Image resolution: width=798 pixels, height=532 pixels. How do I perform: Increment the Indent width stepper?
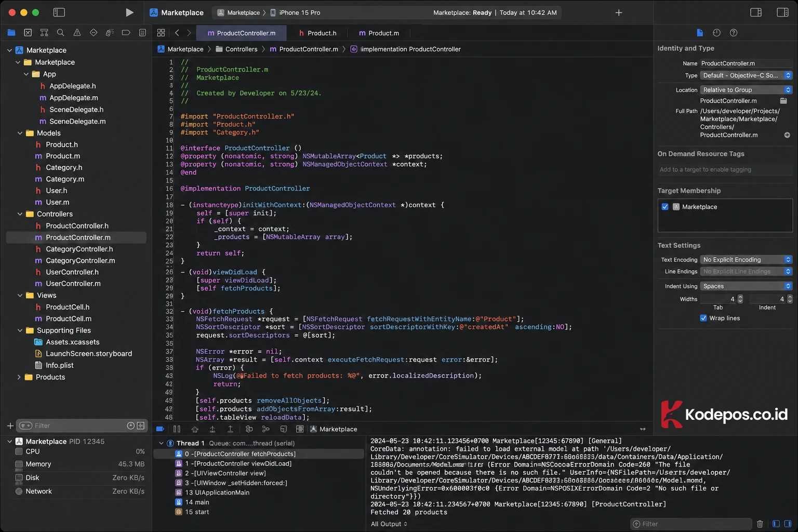click(x=790, y=297)
